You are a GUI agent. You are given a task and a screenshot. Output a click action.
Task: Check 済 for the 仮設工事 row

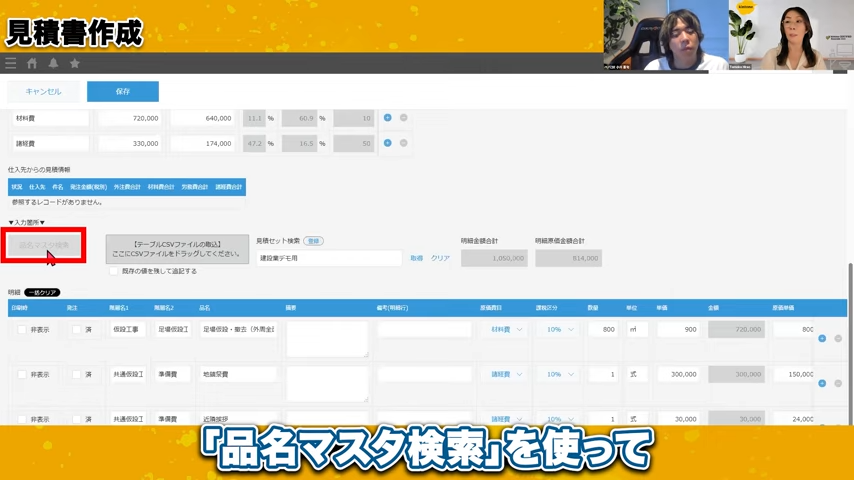point(76,330)
